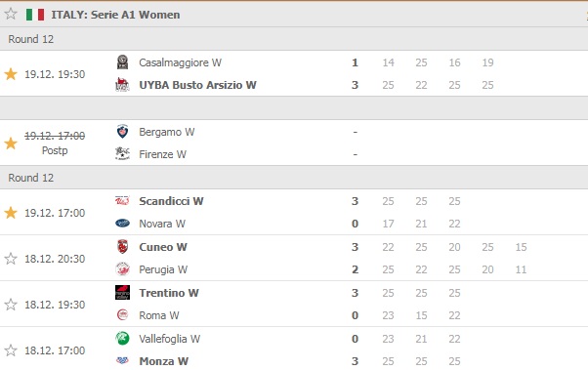
Task: Star the Trentino vs Roma match
Action: point(11,305)
